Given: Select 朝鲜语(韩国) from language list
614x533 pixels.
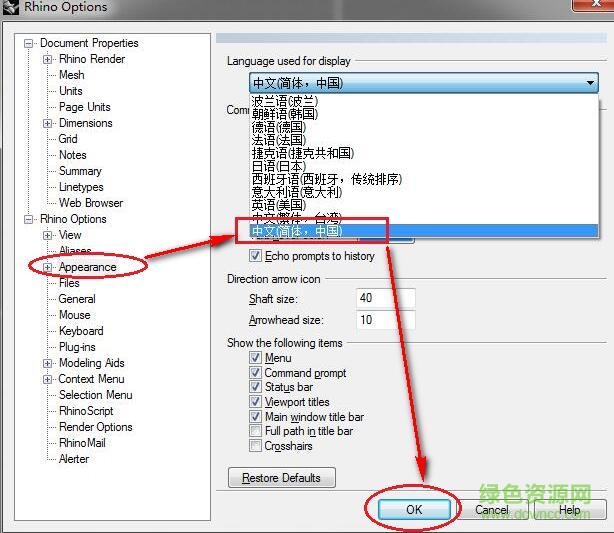Looking at the screenshot, I should click(424, 114).
